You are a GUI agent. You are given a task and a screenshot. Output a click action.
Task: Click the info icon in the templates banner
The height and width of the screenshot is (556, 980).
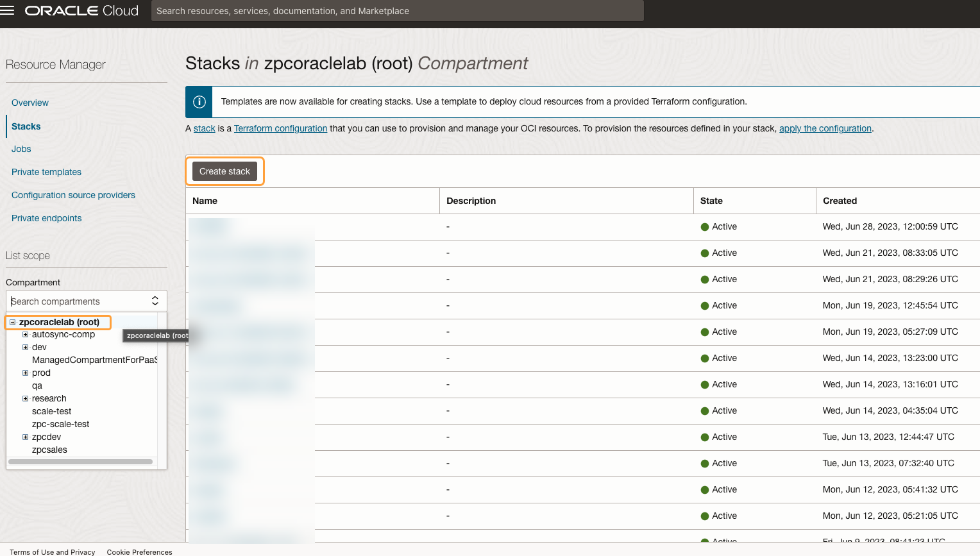[x=198, y=102]
